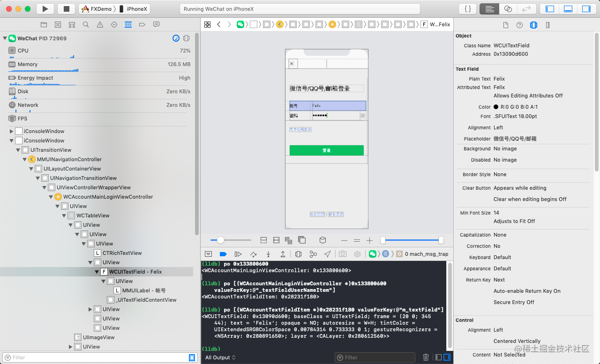Image resolution: width=600 pixels, height=364 pixels.
Task: Collapse the UILayoutContainerView node
Action: click(x=31, y=169)
